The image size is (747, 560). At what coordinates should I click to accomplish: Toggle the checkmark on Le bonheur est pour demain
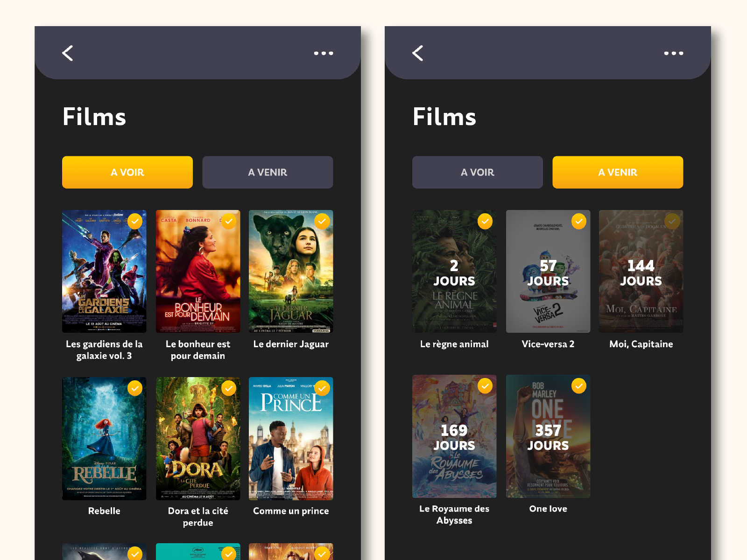point(228,221)
